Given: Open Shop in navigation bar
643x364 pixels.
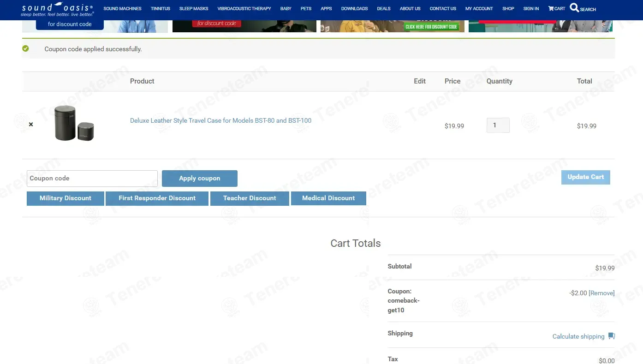Looking at the screenshot, I should (x=508, y=8).
